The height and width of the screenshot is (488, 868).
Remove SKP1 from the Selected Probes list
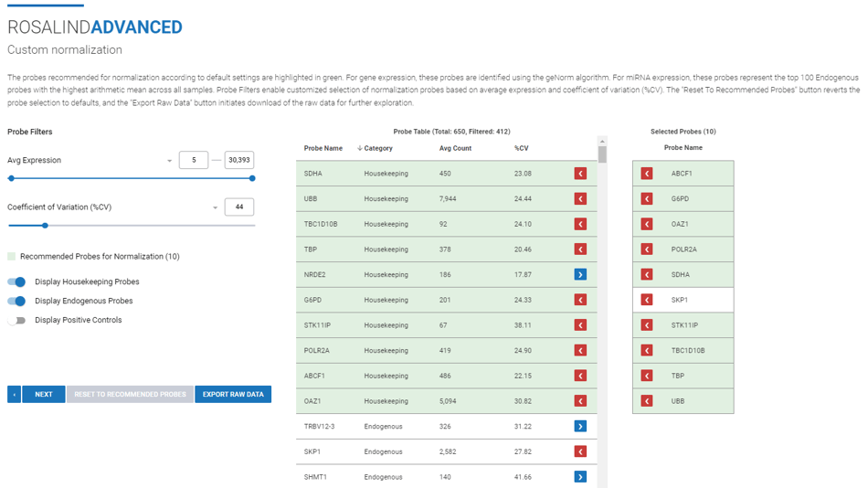click(647, 300)
